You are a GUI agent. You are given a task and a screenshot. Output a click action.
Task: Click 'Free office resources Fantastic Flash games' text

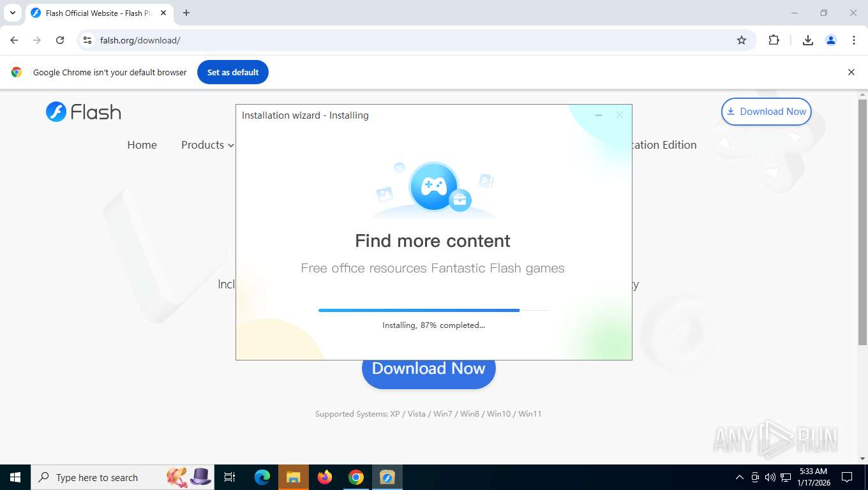click(x=433, y=268)
